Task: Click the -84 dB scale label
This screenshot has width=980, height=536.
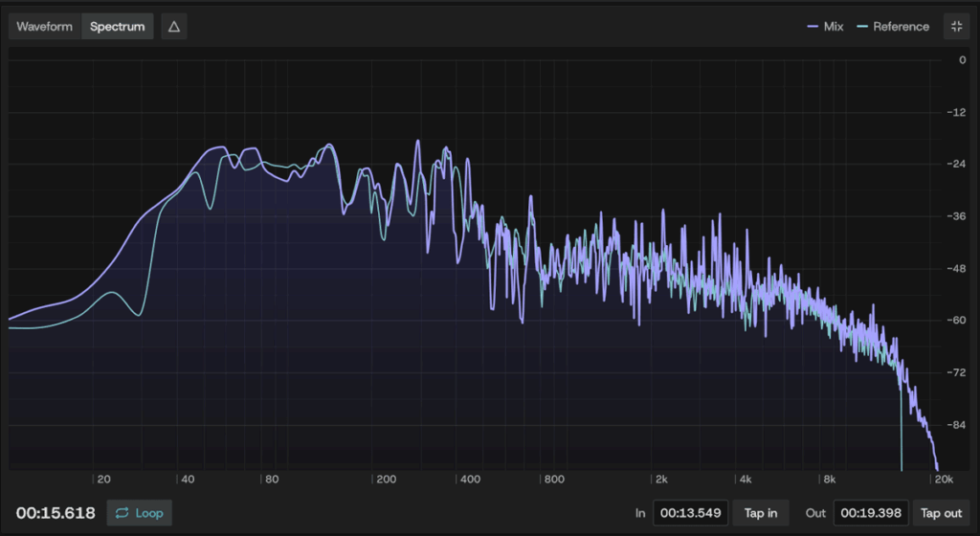Action: pyautogui.click(x=956, y=425)
